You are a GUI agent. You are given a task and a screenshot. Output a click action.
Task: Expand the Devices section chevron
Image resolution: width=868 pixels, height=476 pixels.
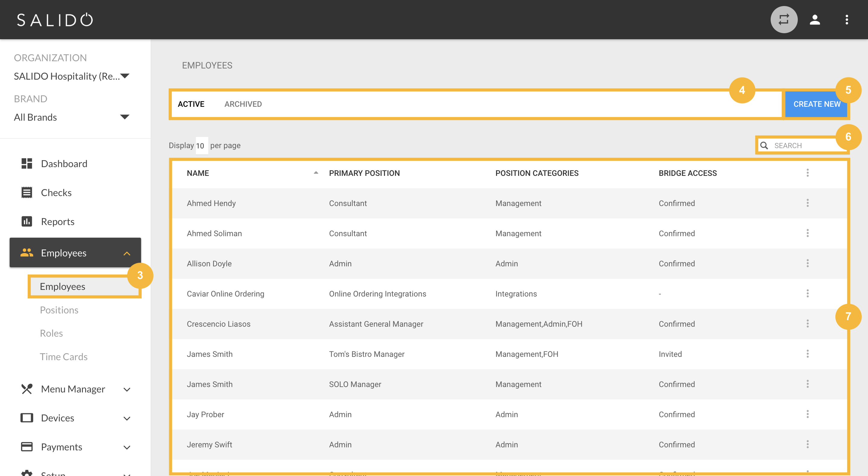127,418
